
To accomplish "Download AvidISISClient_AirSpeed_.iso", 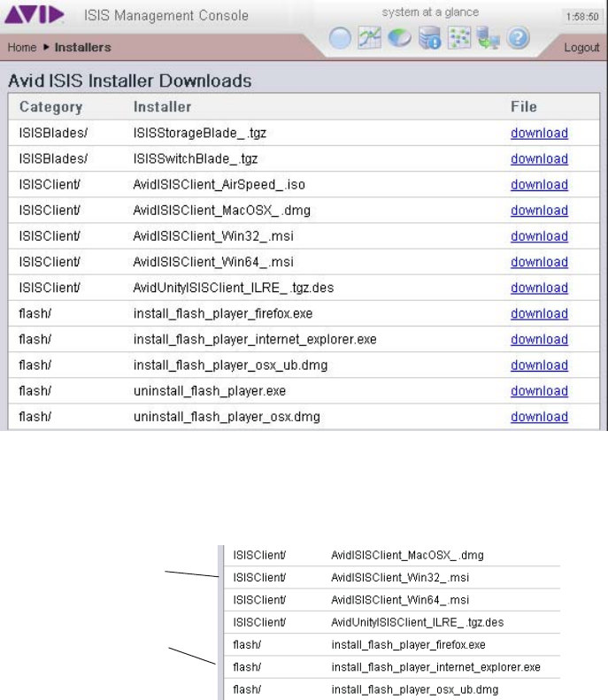I will pos(539,185).
